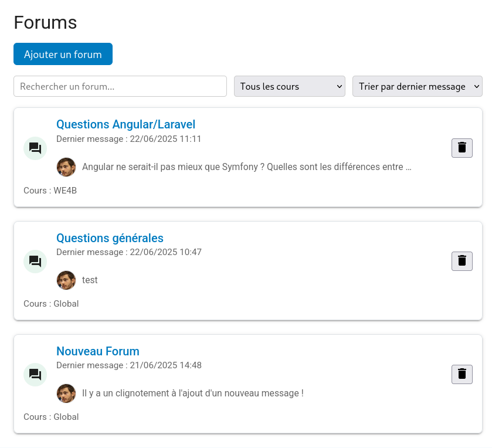Open the Trier par dernier message dropdown

(417, 86)
